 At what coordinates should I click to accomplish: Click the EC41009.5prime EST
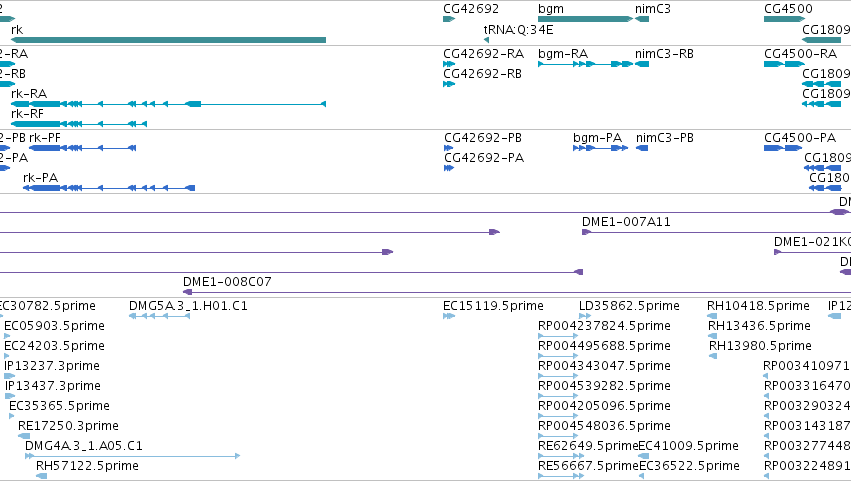tap(644, 456)
